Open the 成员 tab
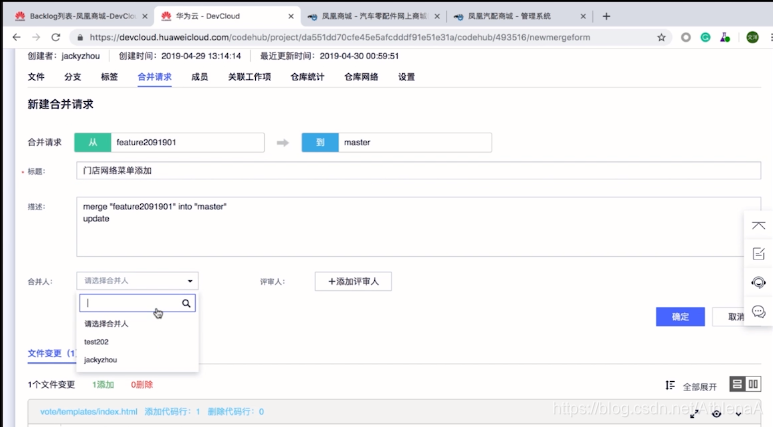 [200, 77]
